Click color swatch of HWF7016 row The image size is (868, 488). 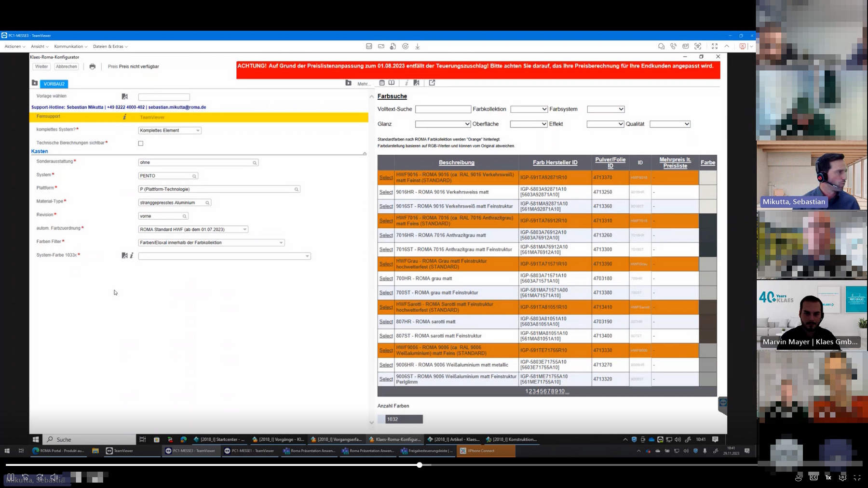[707, 221]
